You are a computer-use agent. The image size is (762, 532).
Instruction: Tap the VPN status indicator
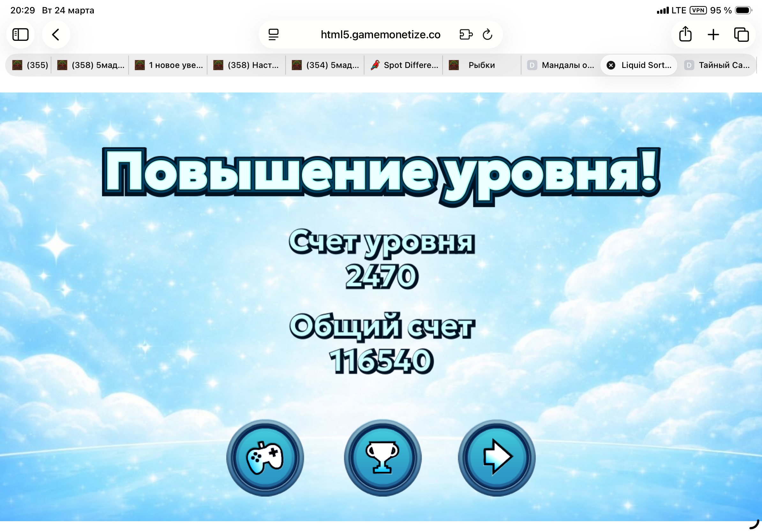point(698,10)
